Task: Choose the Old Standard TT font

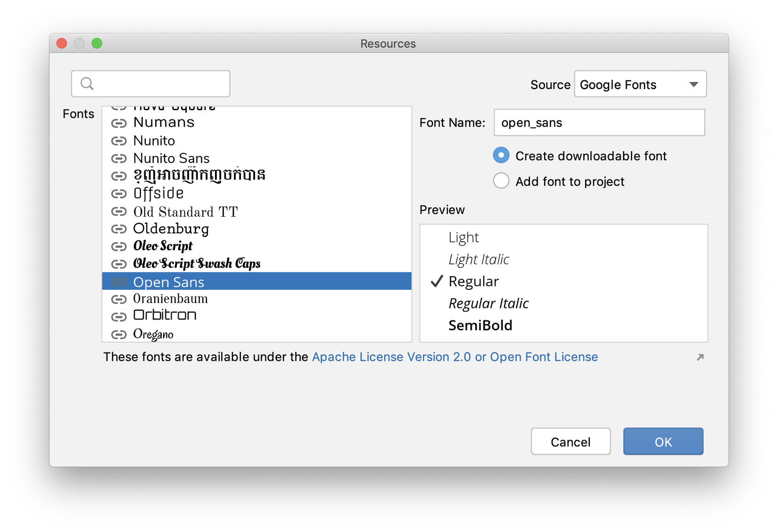Action: (185, 212)
